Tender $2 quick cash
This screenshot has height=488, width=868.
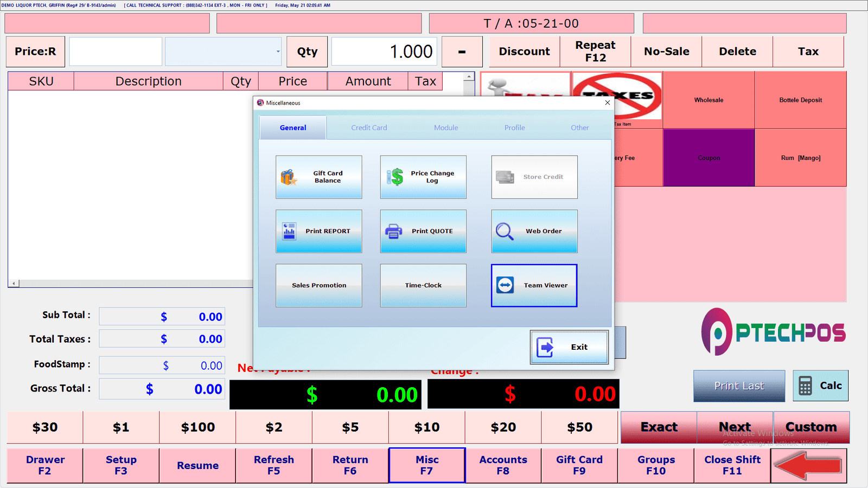click(x=274, y=427)
